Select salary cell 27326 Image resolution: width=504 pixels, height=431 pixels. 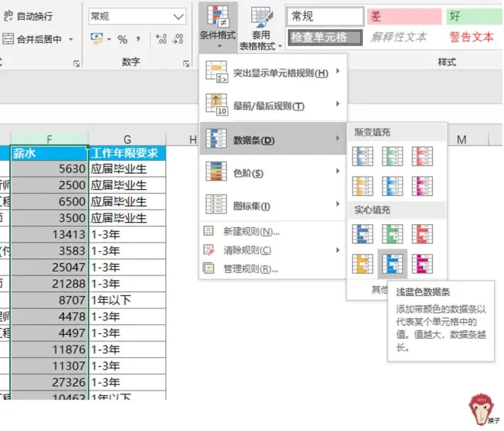tap(49, 382)
